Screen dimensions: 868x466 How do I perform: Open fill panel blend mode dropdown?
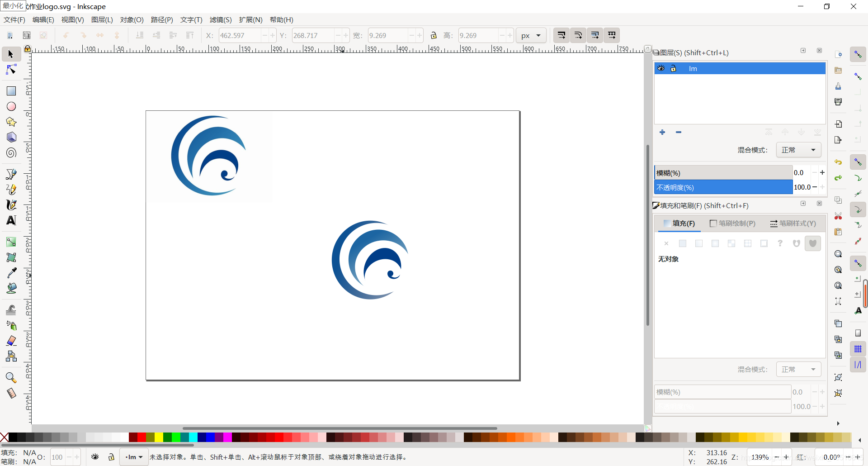(798, 369)
